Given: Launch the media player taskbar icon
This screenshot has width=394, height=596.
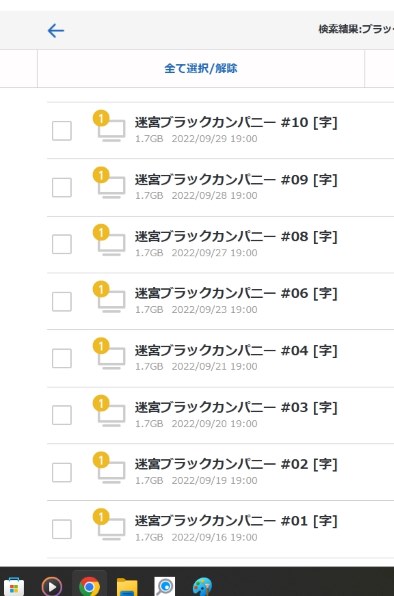Looking at the screenshot, I should coord(52,586).
